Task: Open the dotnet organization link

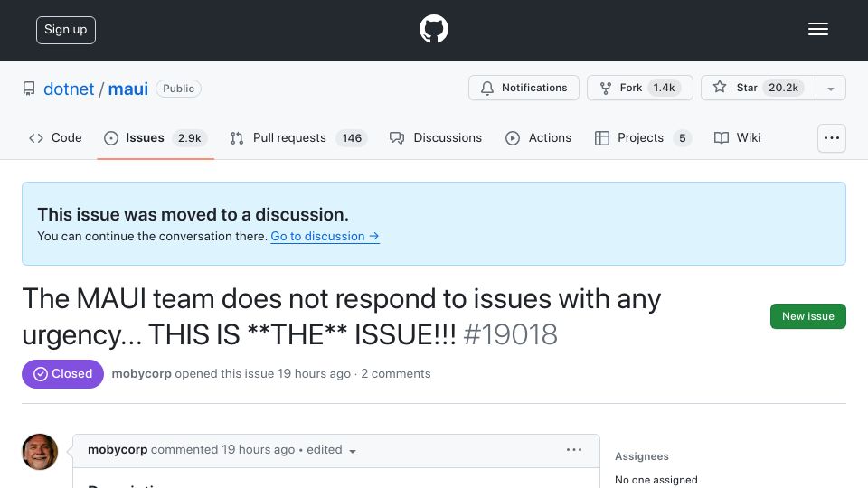Action: pyautogui.click(x=69, y=89)
